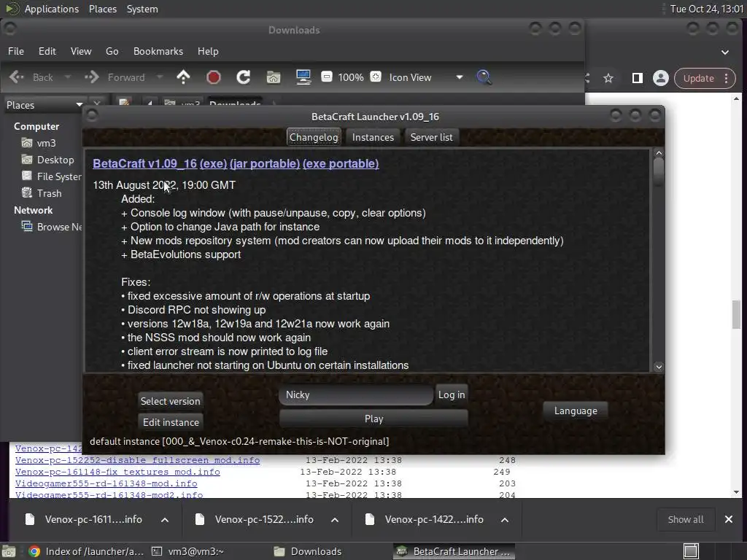Viewport: 747px width, 560px height.
Task: Click the Search magnifier icon
Action: (484, 77)
